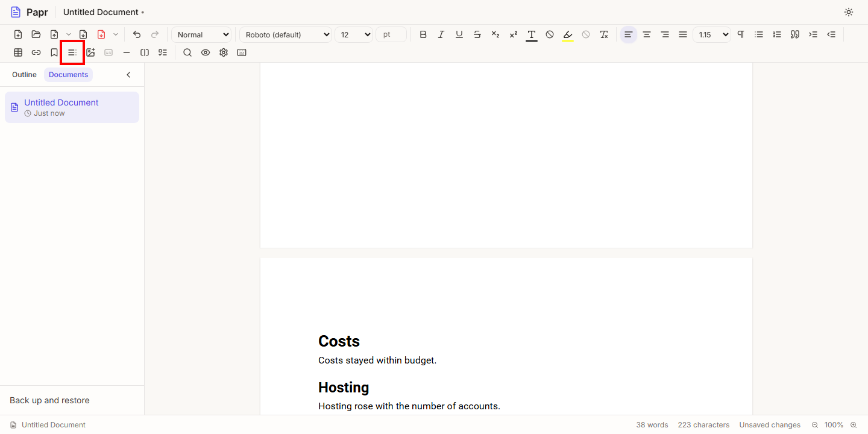This screenshot has width=868, height=434.
Task: Toggle bold formatting
Action: tap(423, 34)
